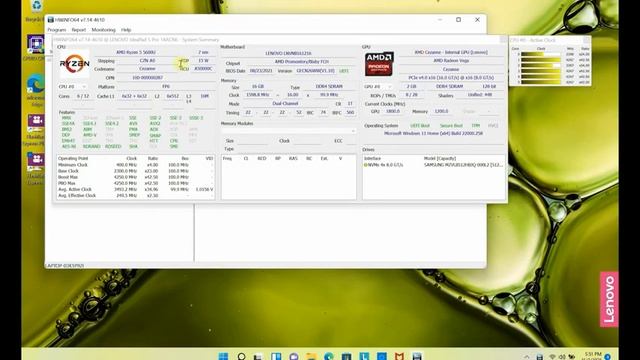Click the AES-NI feature label
The width and height of the screenshot is (640, 360).
click(x=69, y=146)
